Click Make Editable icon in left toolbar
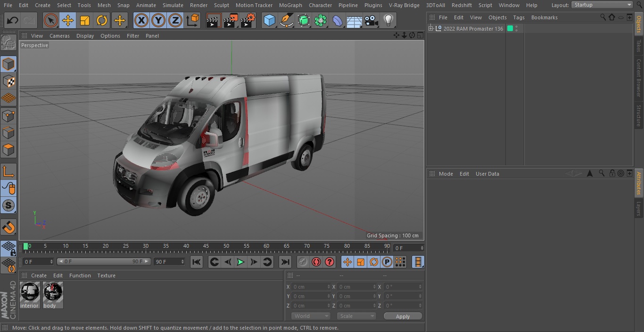644x332 pixels. 8,43
